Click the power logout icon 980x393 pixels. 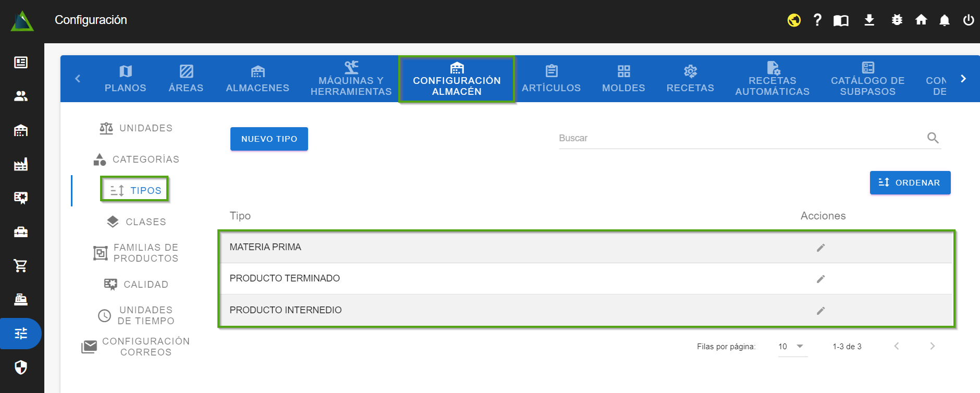coord(968,20)
